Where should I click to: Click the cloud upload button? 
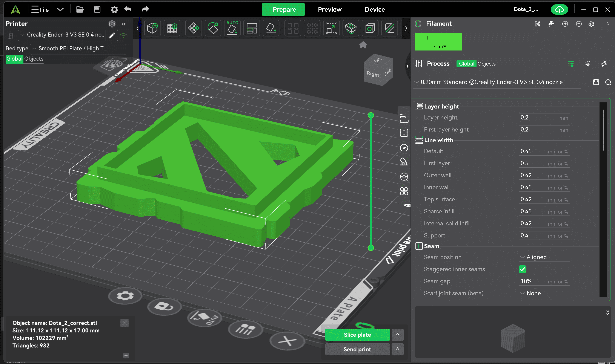[x=559, y=10]
